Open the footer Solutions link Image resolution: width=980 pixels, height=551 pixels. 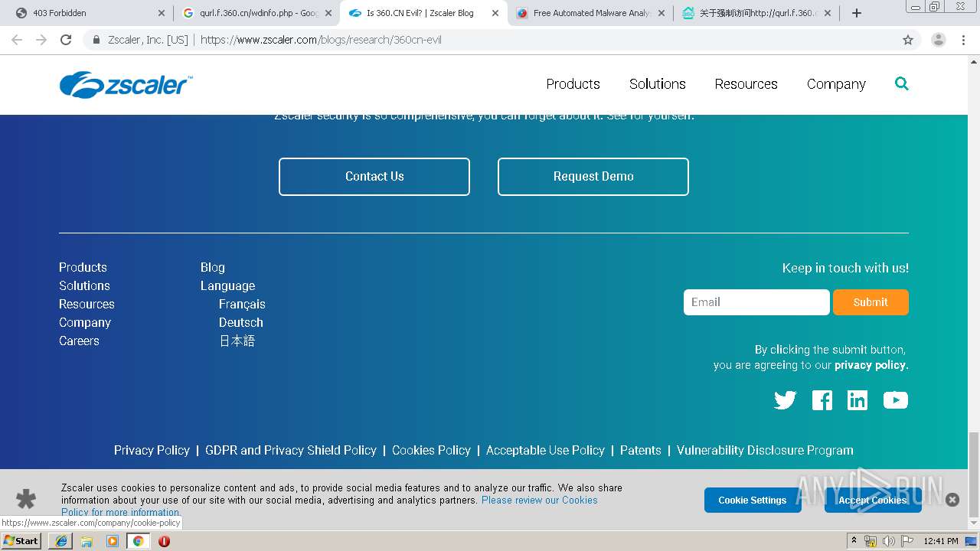pos(84,285)
